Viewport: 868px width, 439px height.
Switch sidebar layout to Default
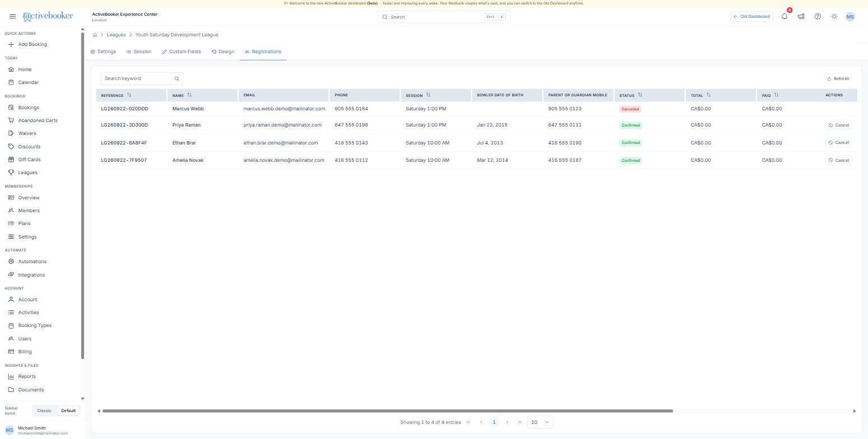point(68,410)
